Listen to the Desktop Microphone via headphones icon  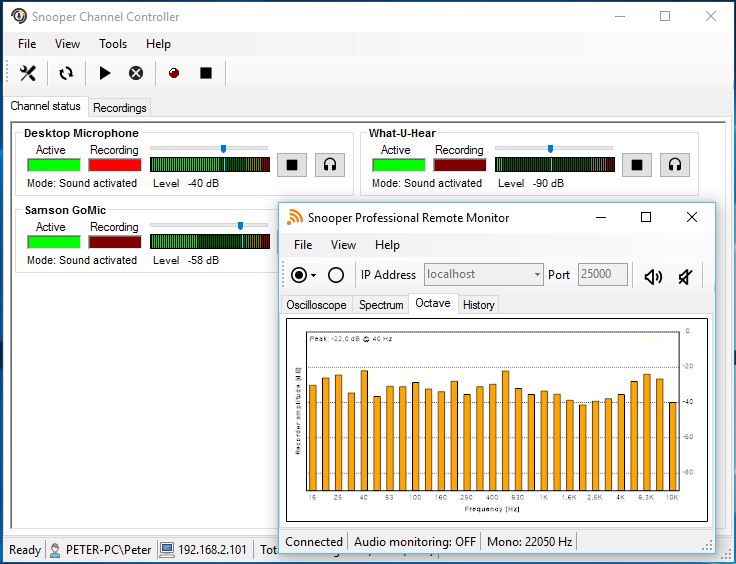[x=330, y=165]
